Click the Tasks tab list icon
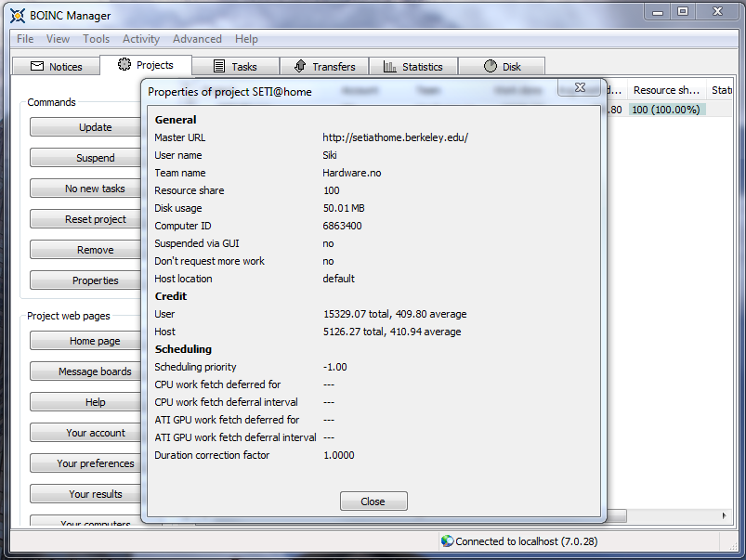 (219, 66)
